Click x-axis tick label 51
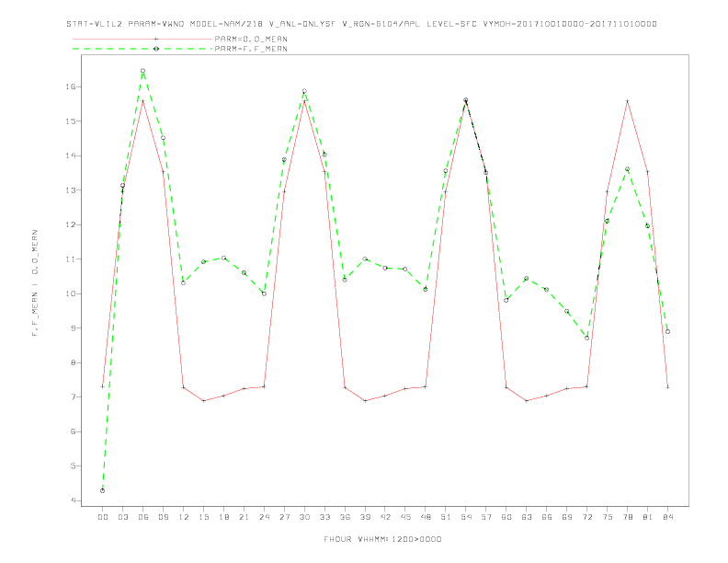The width and height of the screenshot is (728, 563). [446, 517]
